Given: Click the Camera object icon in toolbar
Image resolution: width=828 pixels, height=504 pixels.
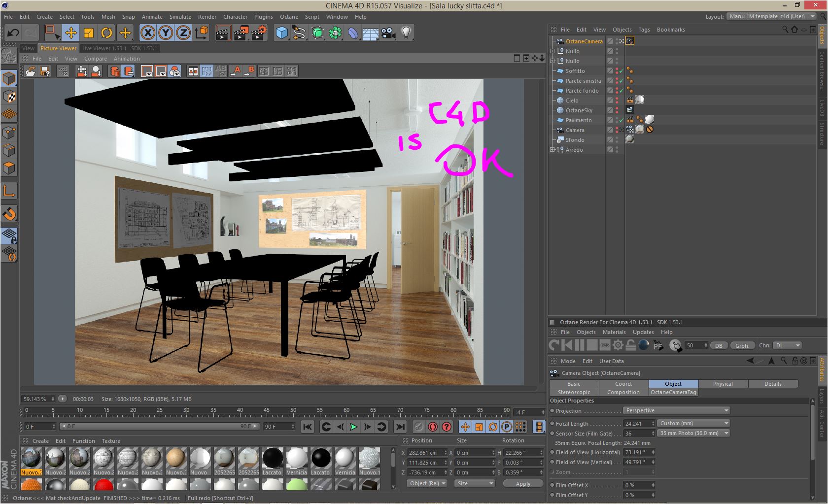Looking at the screenshot, I should [388, 33].
